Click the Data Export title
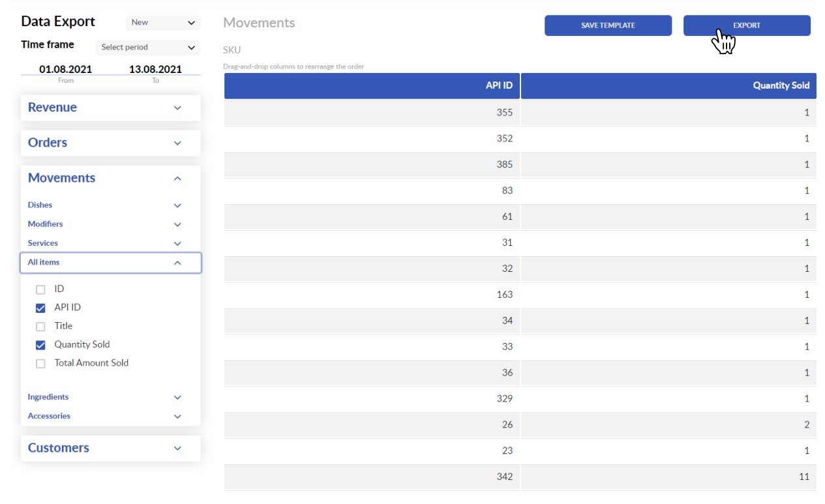 pyautogui.click(x=58, y=22)
